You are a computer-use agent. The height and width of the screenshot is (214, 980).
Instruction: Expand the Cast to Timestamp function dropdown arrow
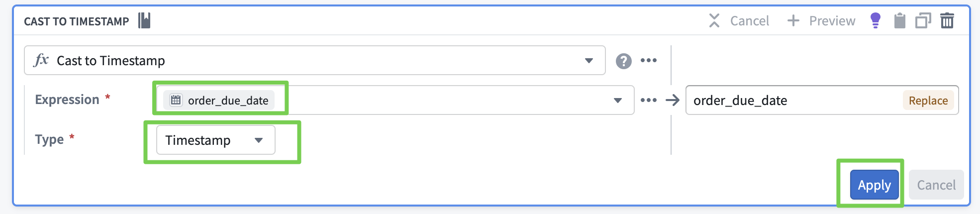(x=589, y=61)
